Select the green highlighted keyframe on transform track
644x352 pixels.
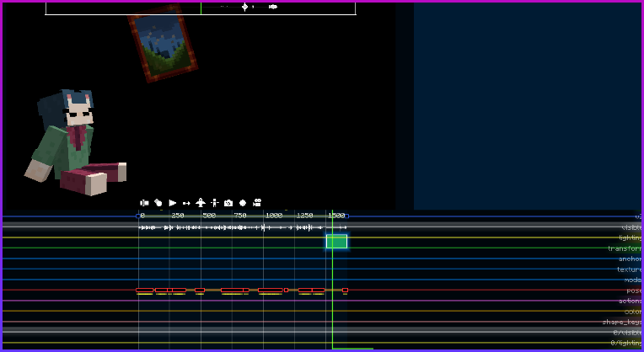[x=337, y=242]
